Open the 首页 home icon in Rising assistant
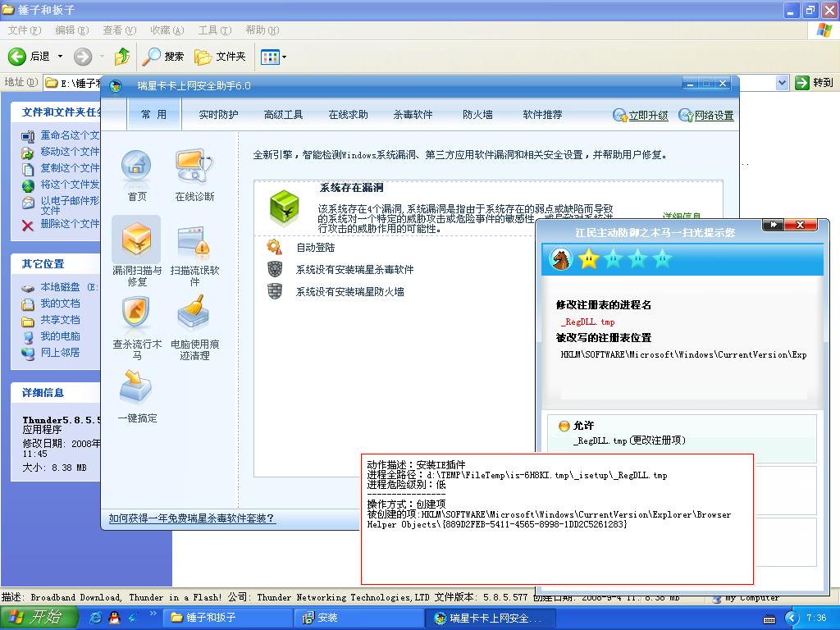Viewport: 840px width, 630px height. point(136,167)
